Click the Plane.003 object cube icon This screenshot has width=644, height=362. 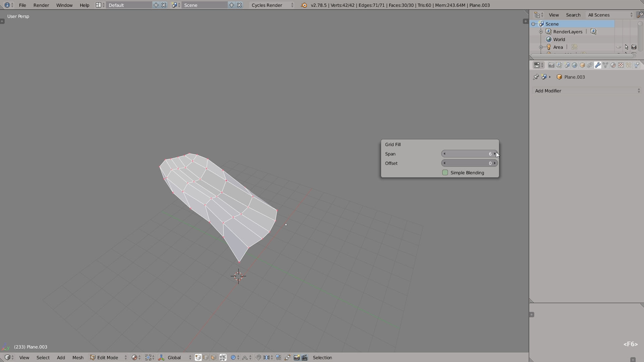coord(559,77)
